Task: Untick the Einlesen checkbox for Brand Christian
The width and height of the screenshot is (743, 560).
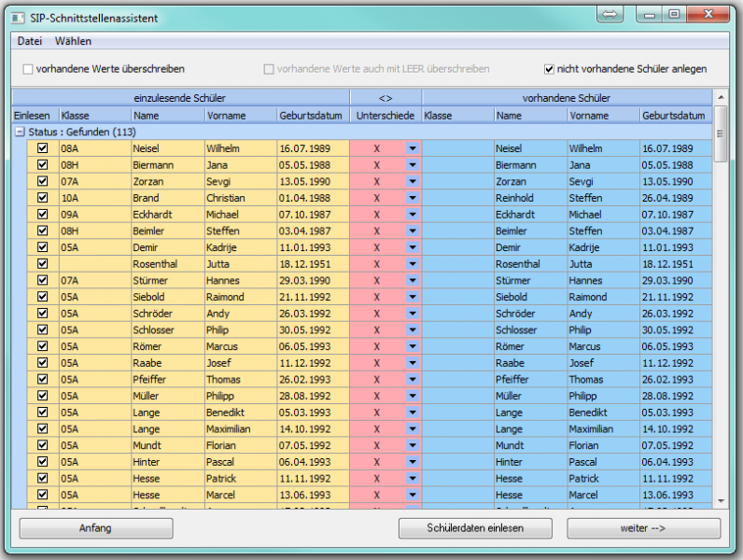Action: pyautogui.click(x=43, y=198)
